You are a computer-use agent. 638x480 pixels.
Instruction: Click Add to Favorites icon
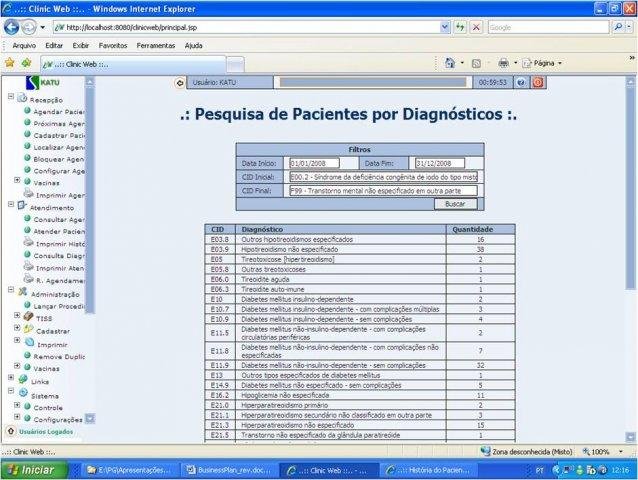pos(26,63)
